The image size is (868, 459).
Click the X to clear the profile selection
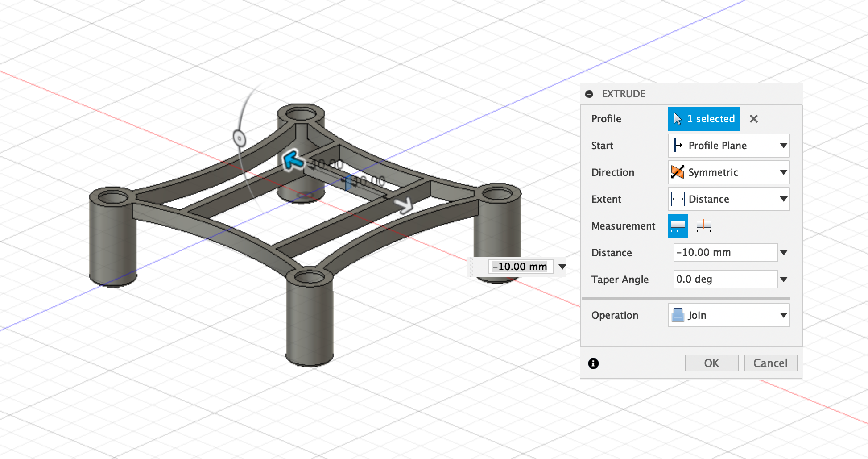coord(754,119)
